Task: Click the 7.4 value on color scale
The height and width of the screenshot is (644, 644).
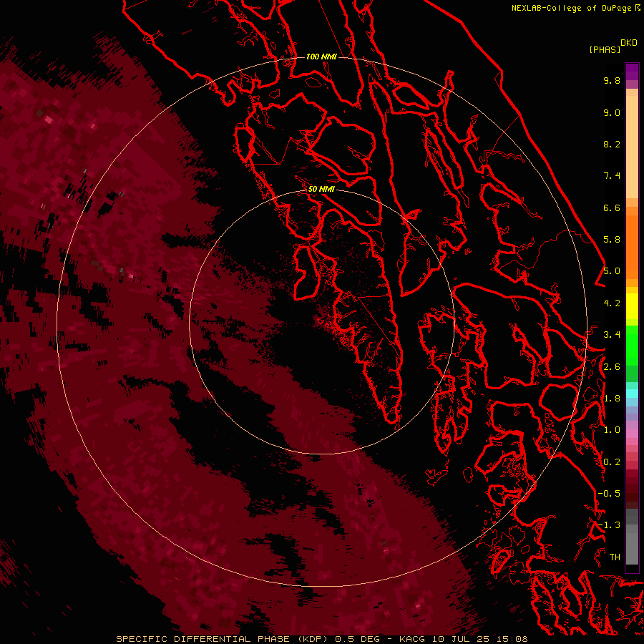Action: tap(612, 176)
